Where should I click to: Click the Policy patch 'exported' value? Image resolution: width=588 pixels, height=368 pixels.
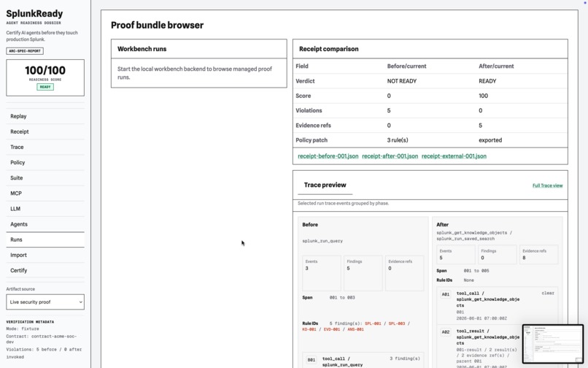tap(490, 140)
